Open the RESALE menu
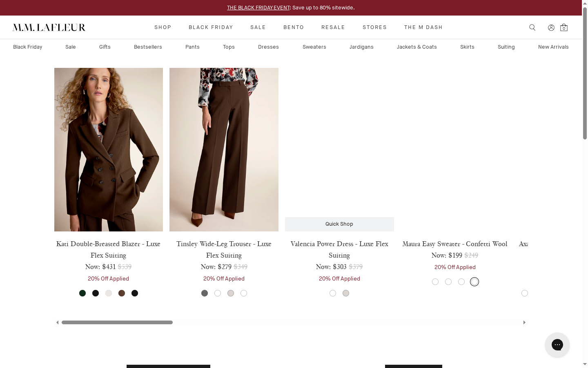588x368 pixels. click(x=333, y=27)
